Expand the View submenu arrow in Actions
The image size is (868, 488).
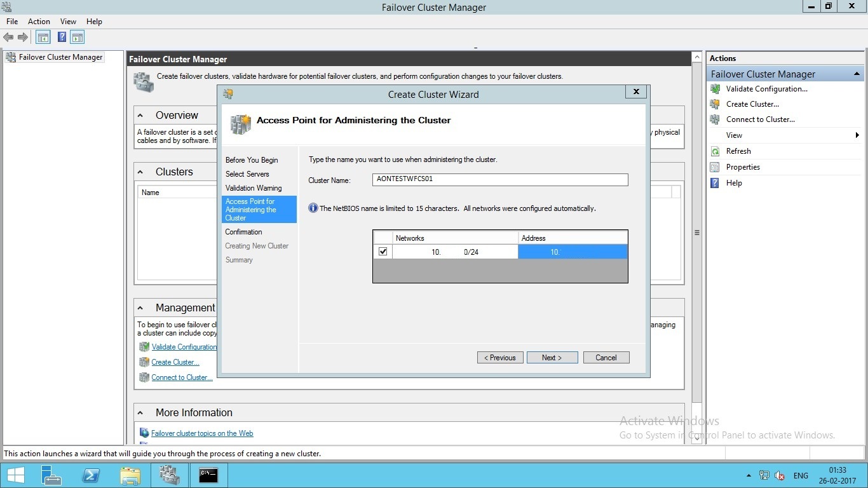(857, 135)
